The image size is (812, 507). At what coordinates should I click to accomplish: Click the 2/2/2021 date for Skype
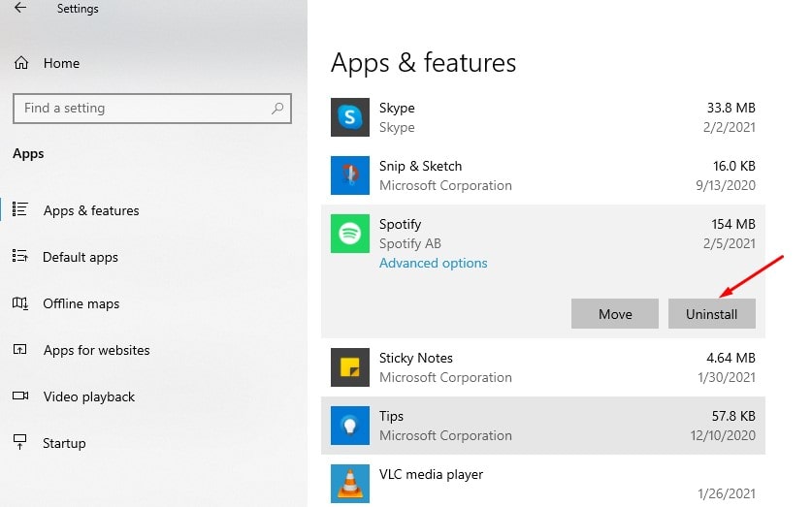coord(730,127)
